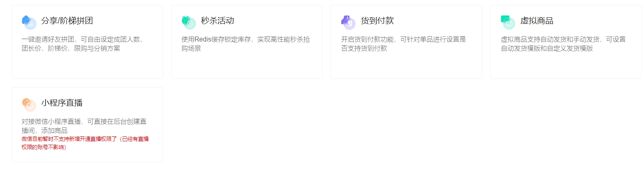Click the blue 分享/阶梯拼团 icon

pyautogui.click(x=29, y=22)
